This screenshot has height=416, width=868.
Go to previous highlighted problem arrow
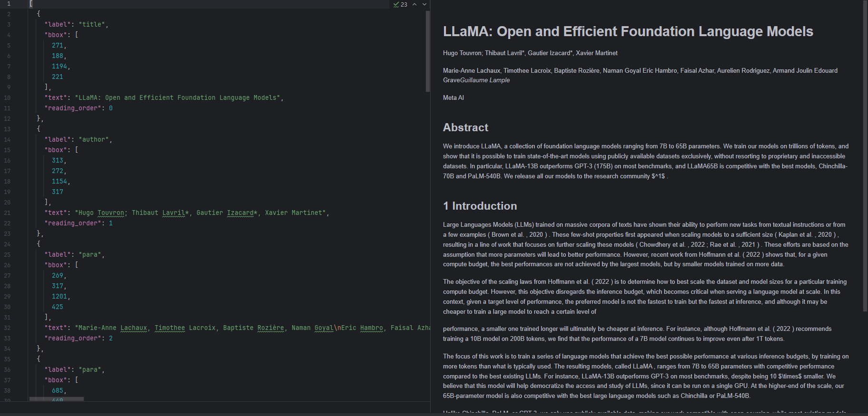click(414, 4)
